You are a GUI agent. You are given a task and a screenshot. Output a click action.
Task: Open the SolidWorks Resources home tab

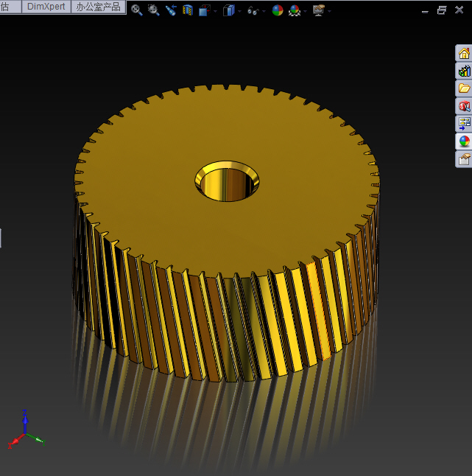coord(464,54)
